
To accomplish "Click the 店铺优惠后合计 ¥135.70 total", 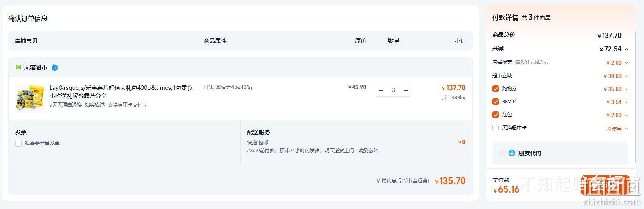I will click(x=450, y=181).
